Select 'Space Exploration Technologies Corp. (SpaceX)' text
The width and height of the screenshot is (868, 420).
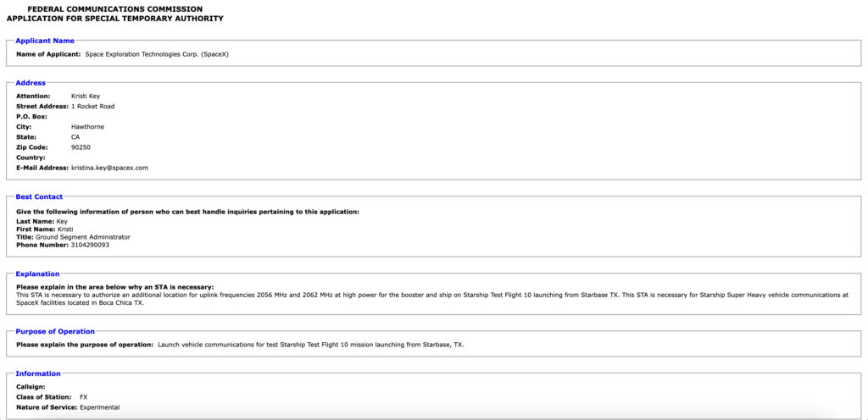tap(157, 55)
